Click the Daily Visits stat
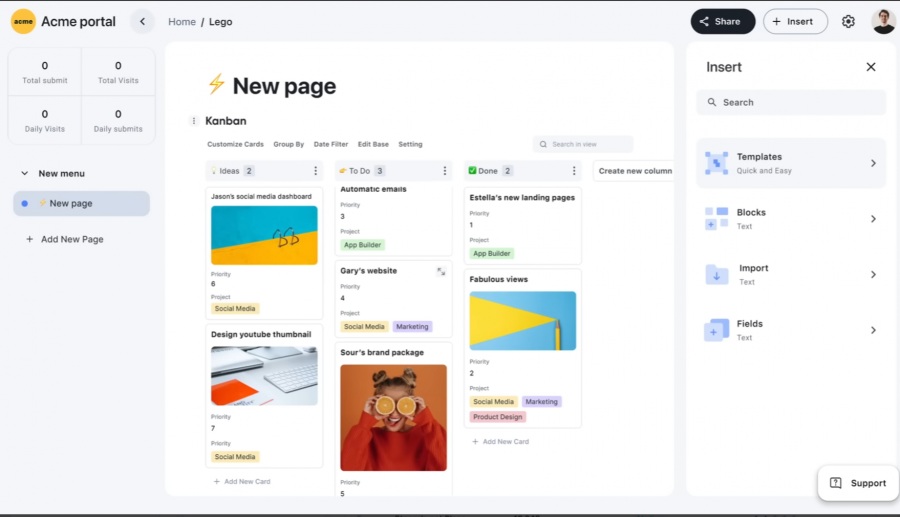The width and height of the screenshot is (900, 517). point(45,120)
